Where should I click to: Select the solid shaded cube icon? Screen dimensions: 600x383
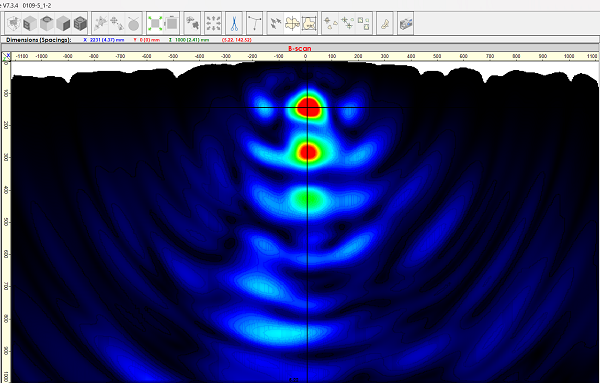tap(63, 23)
